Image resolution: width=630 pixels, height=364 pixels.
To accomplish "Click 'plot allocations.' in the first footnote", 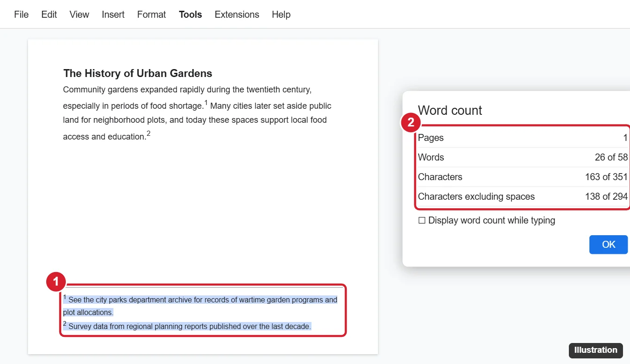I will 88,312.
